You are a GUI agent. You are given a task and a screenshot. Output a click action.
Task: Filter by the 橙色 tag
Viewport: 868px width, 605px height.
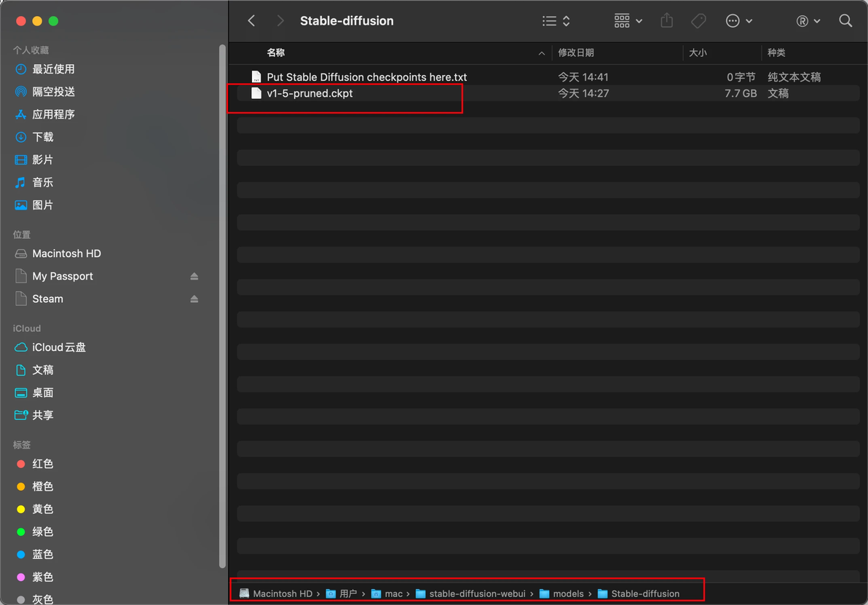tap(43, 486)
